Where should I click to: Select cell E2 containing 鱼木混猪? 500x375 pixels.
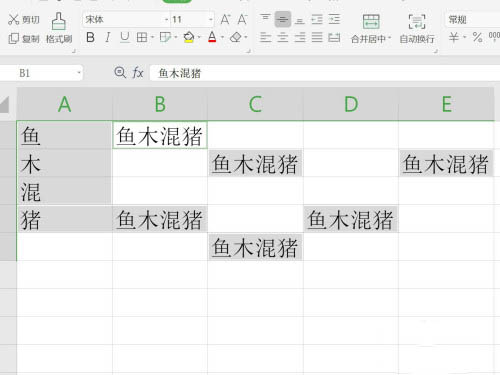446,163
